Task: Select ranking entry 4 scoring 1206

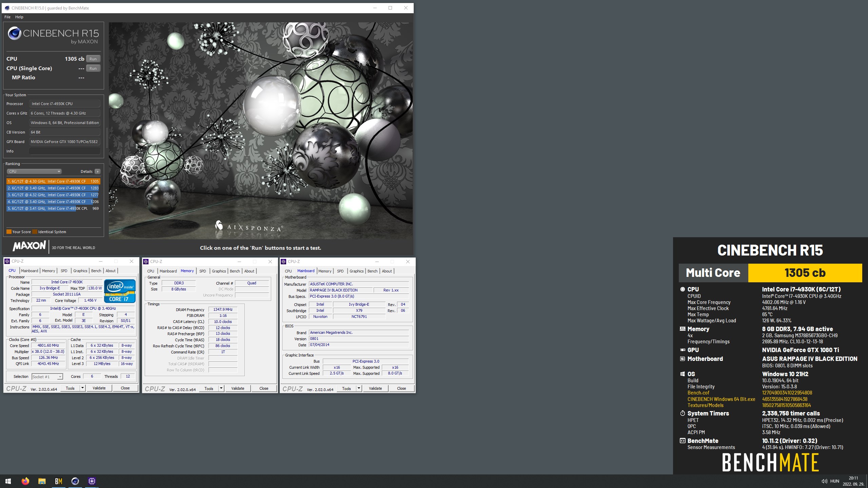Action: pos(53,202)
